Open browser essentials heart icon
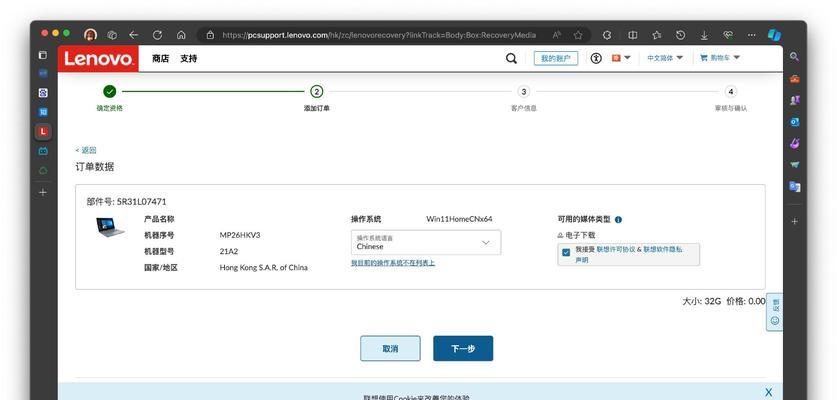Viewport: 837px width, 400px height. (x=728, y=35)
